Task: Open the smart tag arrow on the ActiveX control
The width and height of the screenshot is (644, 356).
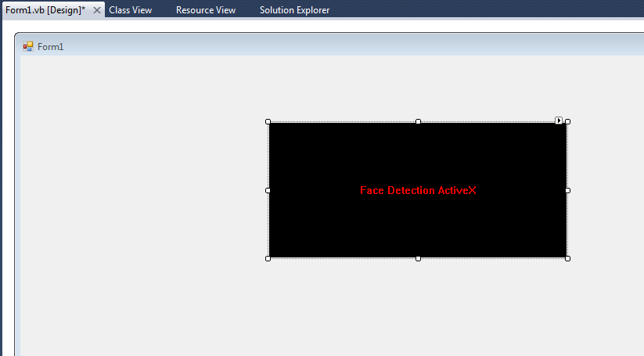Action: 559,120
